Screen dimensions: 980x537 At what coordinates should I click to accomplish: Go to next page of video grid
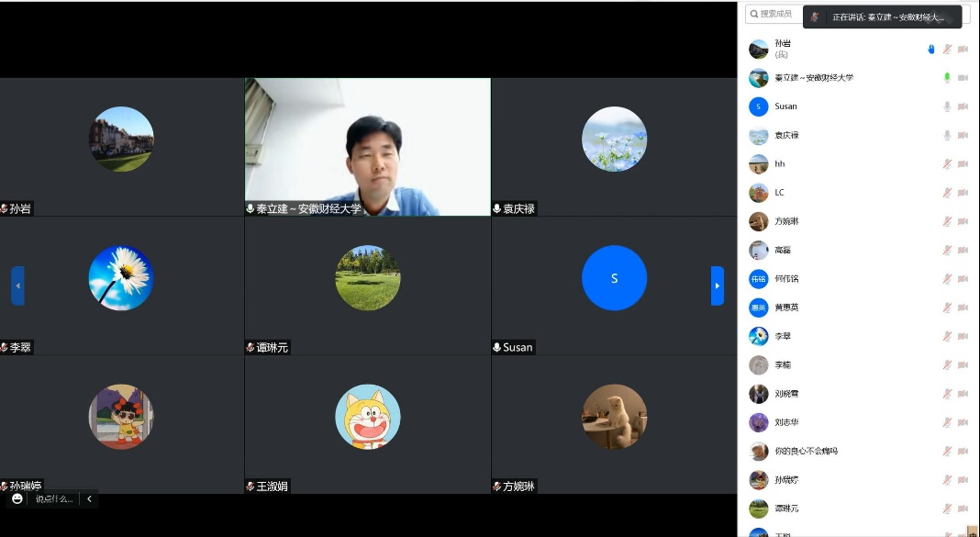[718, 285]
